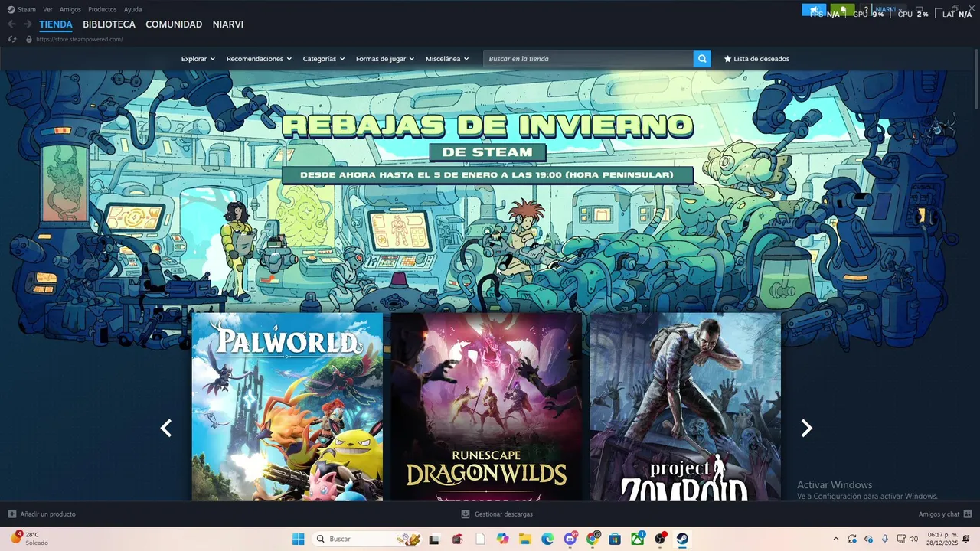This screenshot has width=980, height=551.
Task: Open the OneDrive cloud tray icon
Action: tap(868, 539)
